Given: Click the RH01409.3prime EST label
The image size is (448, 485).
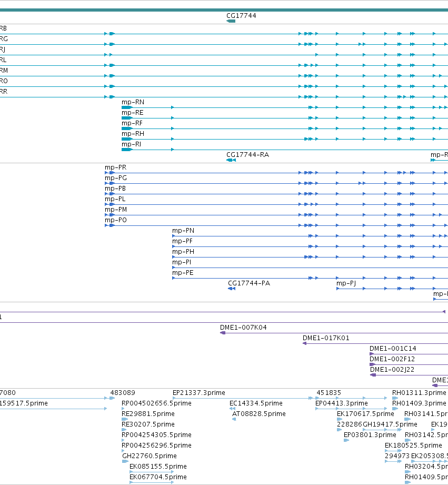Looking at the screenshot, I should (419, 403).
